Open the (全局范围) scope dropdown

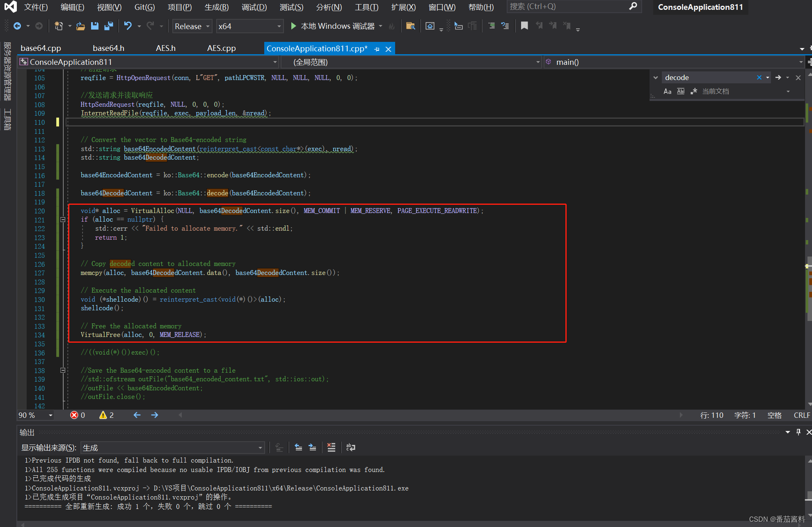(x=411, y=62)
